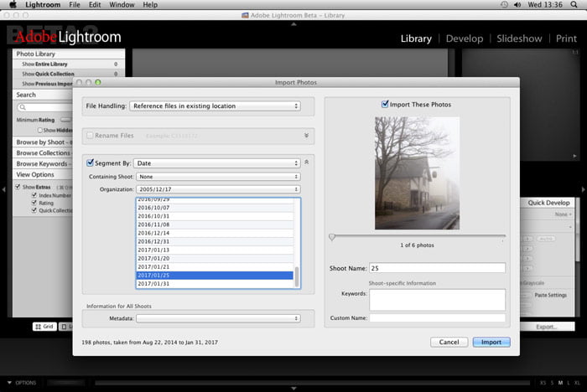This screenshot has height=392, width=587.
Task: Open Spotlight search icon
Action: pyautogui.click(x=574, y=4)
